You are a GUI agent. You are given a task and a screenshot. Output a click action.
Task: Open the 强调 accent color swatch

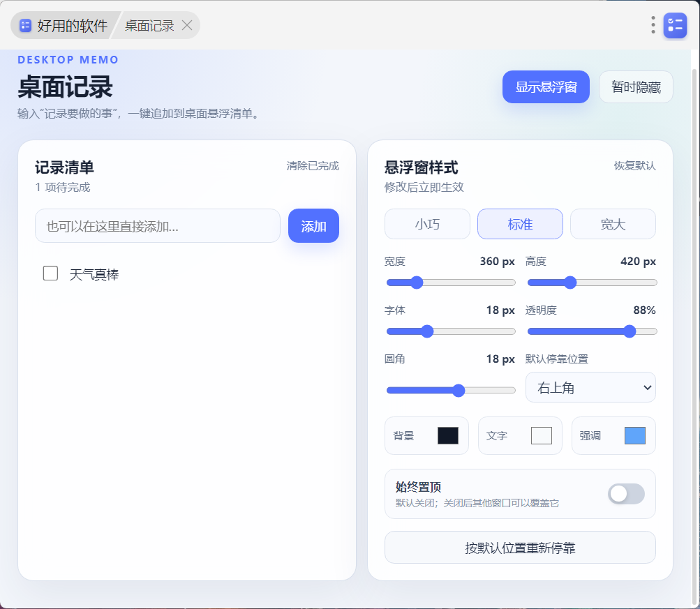[635, 435]
